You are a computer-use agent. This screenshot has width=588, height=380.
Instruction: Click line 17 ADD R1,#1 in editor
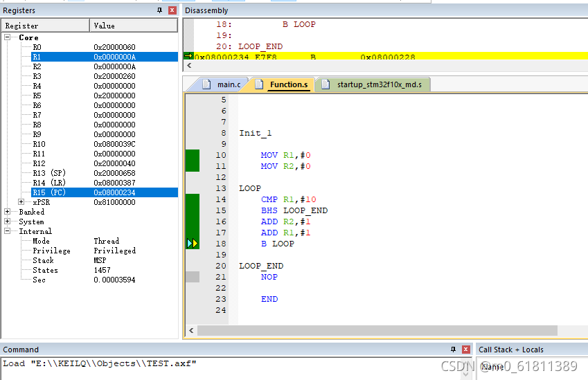click(286, 233)
